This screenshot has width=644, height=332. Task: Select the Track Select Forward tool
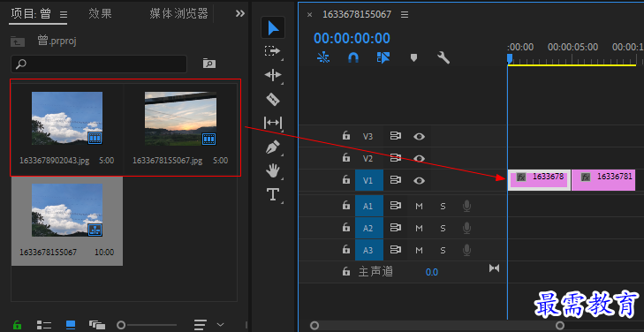pyautogui.click(x=272, y=51)
